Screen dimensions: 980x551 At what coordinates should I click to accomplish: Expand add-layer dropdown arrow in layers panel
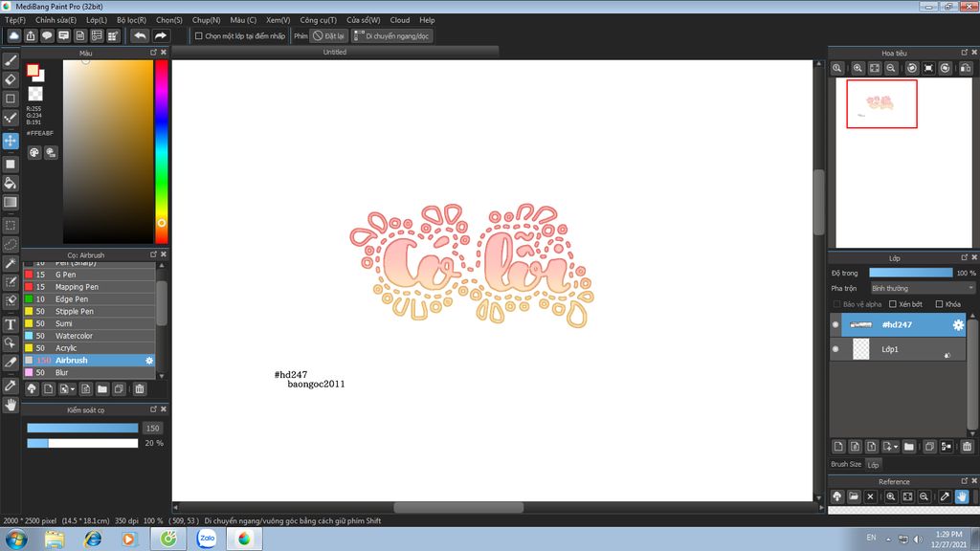(x=896, y=446)
